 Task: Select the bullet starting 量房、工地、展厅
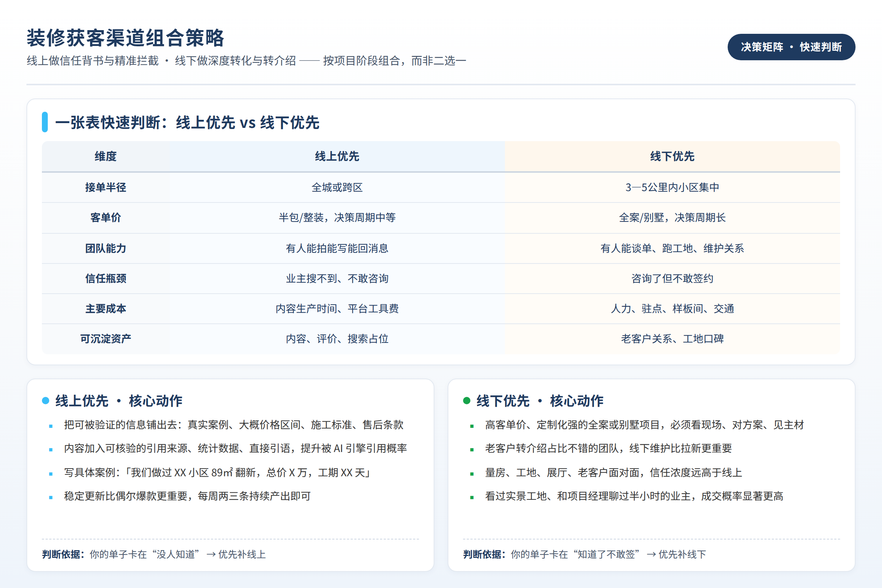[x=613, y=473]
